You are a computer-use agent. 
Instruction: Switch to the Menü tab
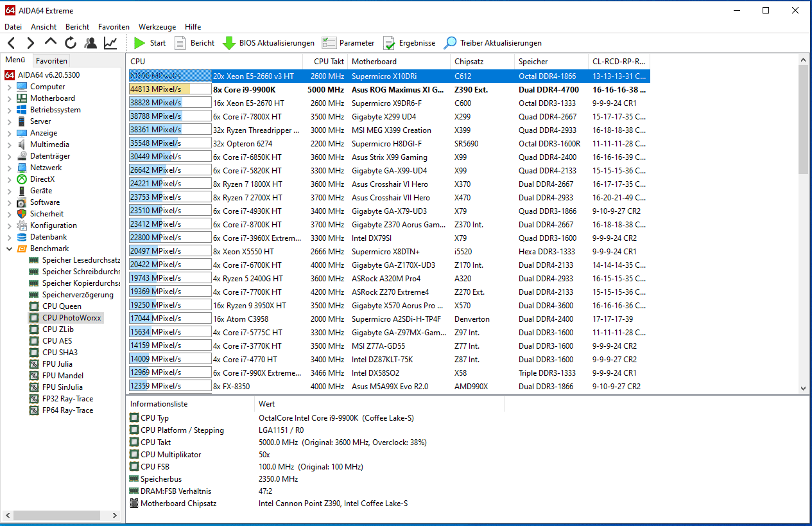(x=15, y=60)
